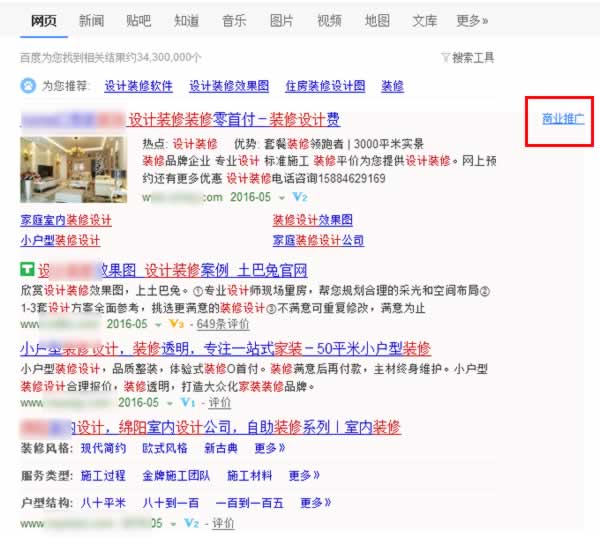This screenshot has width=600, height=538.
Task: Click the V3 badge beside 649条评价
Action: pos(176,324)
